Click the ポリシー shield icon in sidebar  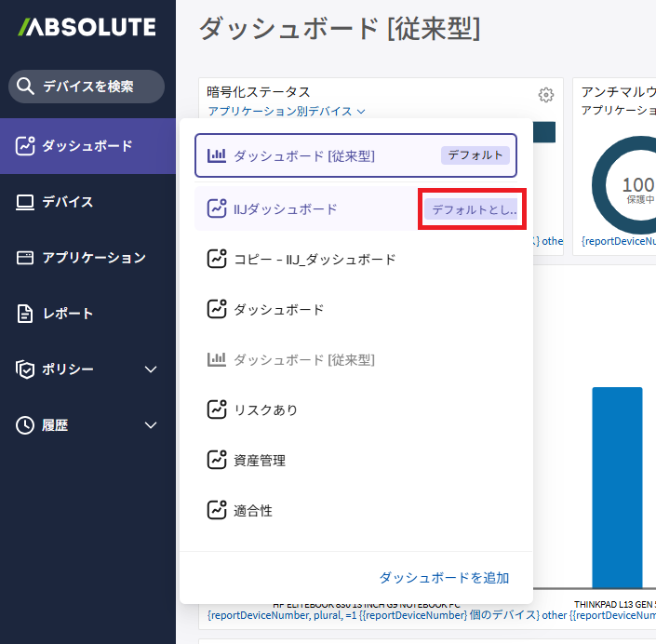coord(25,369)
